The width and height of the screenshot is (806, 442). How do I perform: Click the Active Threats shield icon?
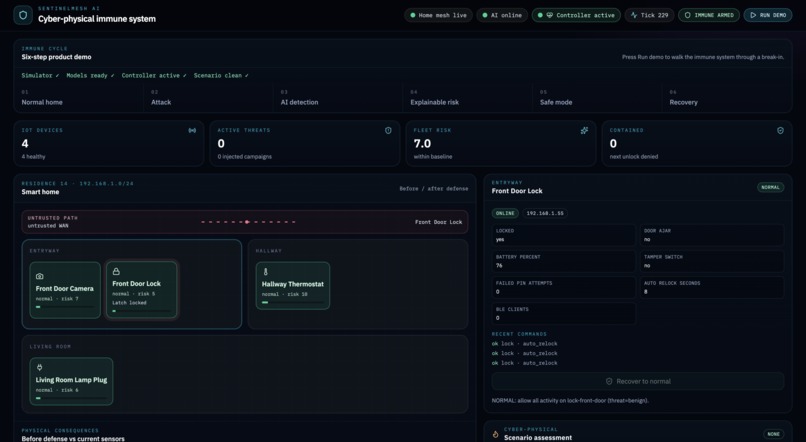(x=388, y=131)
